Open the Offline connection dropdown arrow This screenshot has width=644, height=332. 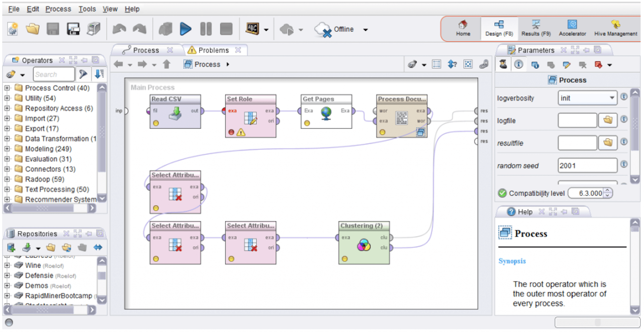365,29
